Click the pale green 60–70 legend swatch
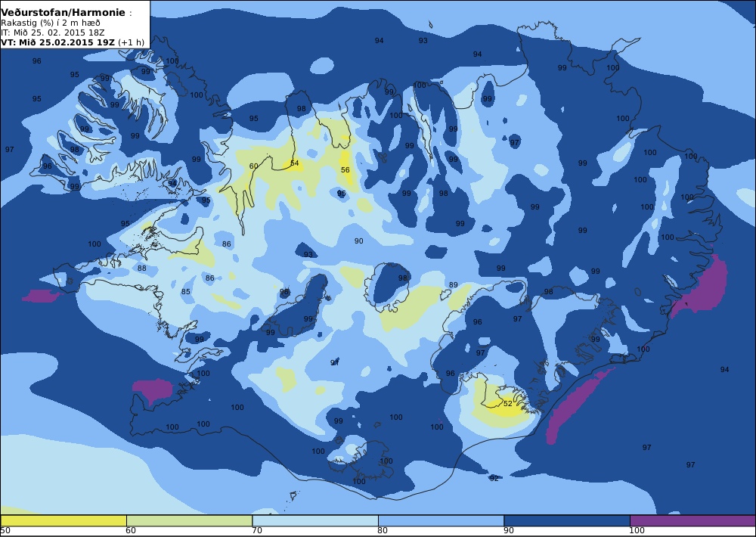 [190, 520]
